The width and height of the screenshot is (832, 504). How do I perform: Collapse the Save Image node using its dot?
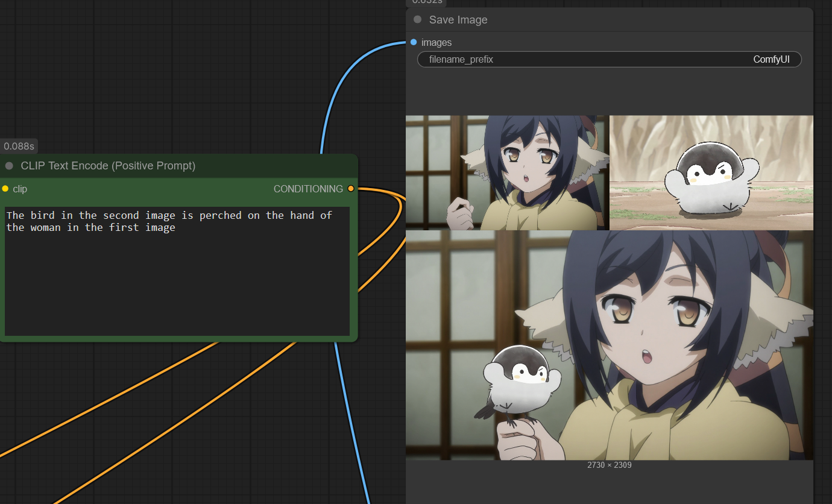[417, 20]
